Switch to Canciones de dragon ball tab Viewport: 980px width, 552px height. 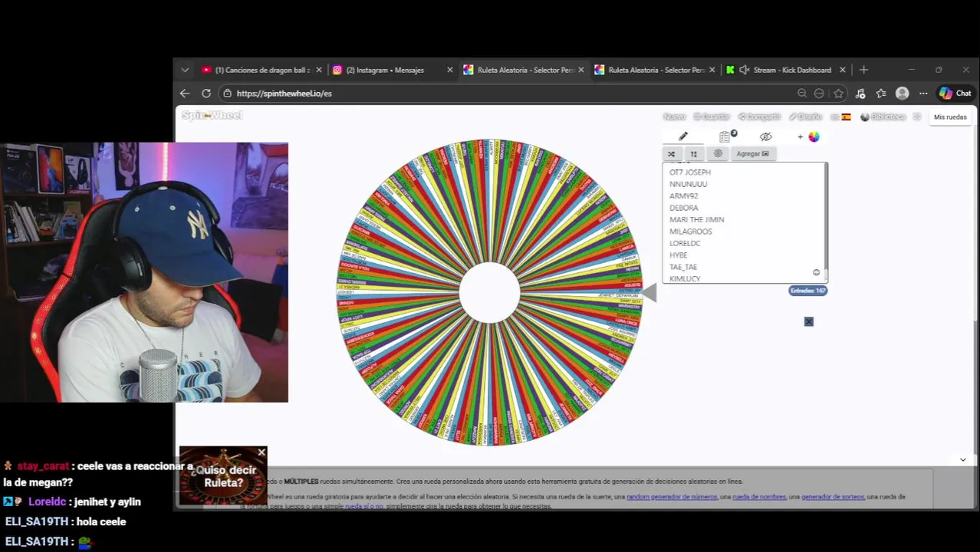pos(262,70)
